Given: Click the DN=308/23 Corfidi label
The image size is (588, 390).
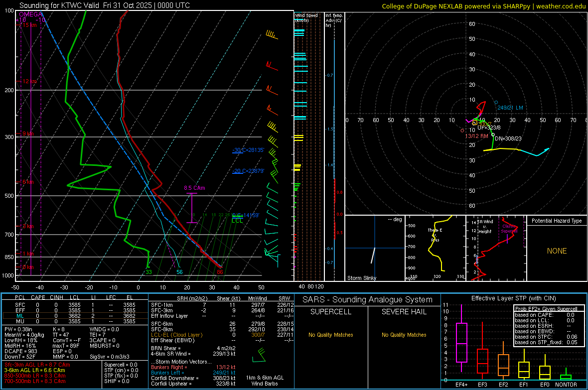Looking at the screenshot, I should [508, 138].
